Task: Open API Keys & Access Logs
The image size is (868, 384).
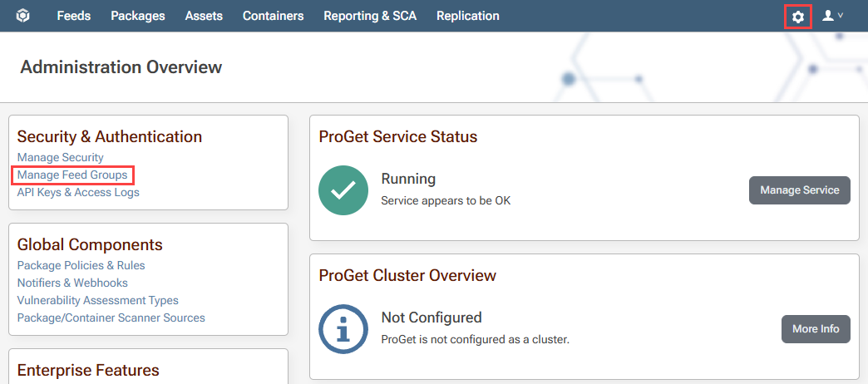Action: coord(78,193)
